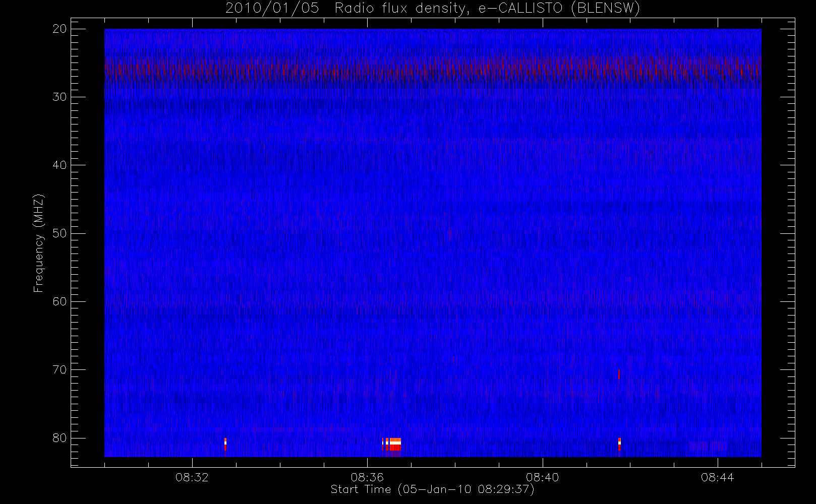Click the 08:44 time tick label
This screenshot has width=816, height=504.
coord(718,477)
